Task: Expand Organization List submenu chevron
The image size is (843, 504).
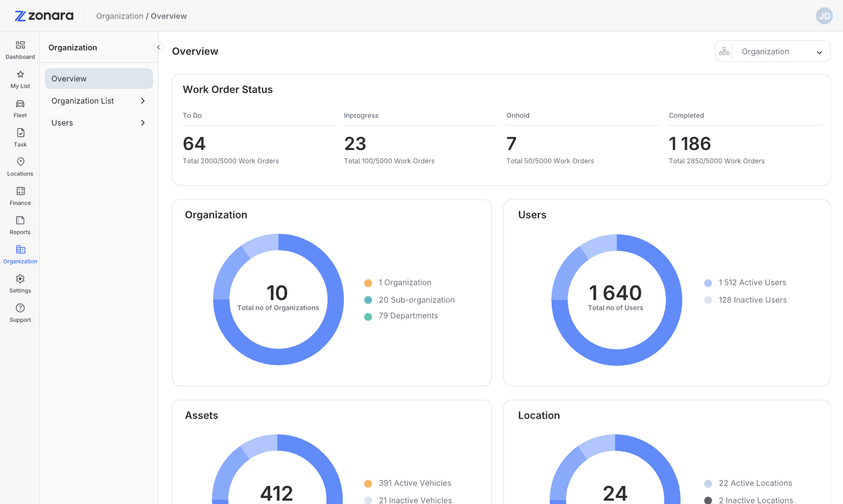Action: tap(143, 101)
